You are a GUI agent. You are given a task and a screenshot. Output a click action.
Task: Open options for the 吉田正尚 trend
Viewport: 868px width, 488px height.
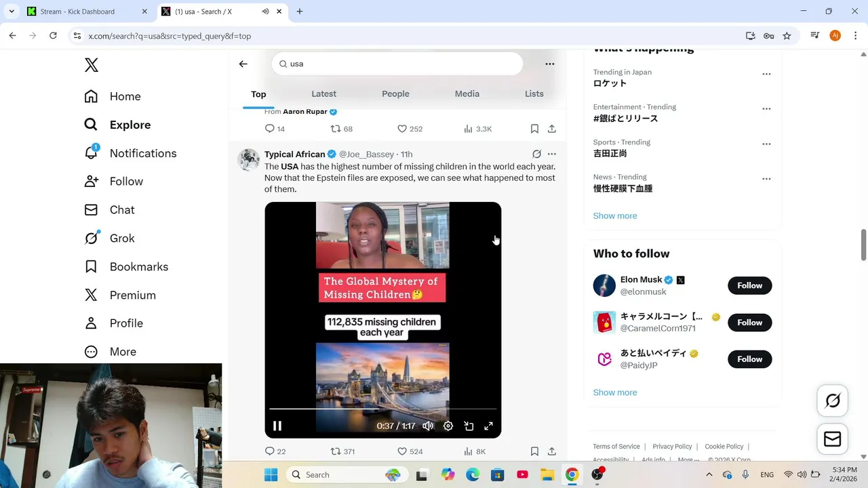pyautogui.click(x=766, y=144)
